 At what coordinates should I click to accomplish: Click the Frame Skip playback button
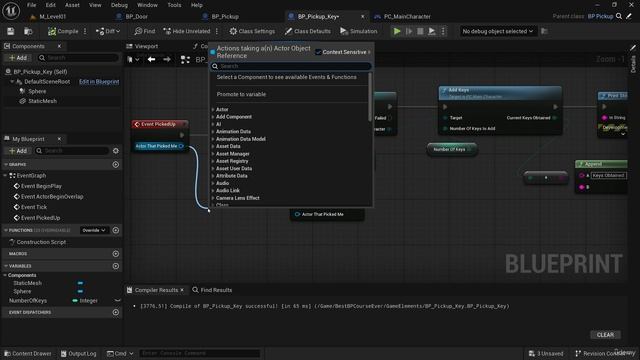pyautogui.click(x=409, y=31)
